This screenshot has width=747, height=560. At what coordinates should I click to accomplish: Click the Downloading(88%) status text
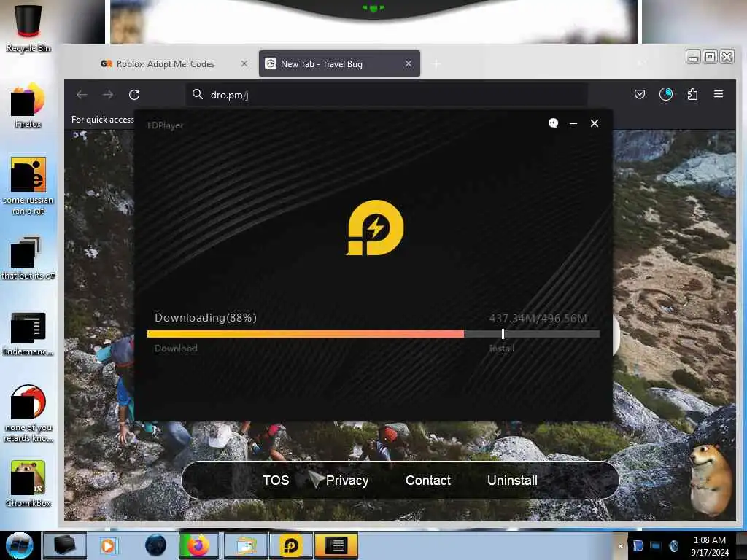[205, 318]
